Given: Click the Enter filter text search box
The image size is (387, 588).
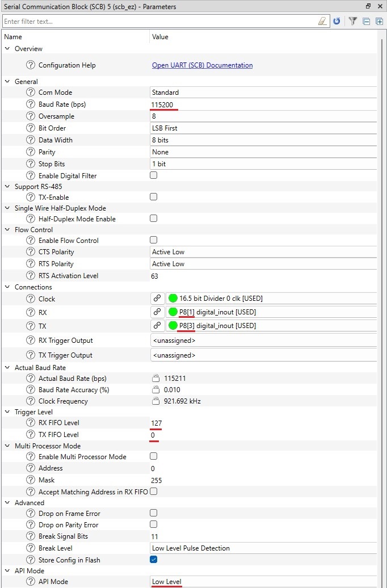Looking at the screenshot, I should point(160,22).
